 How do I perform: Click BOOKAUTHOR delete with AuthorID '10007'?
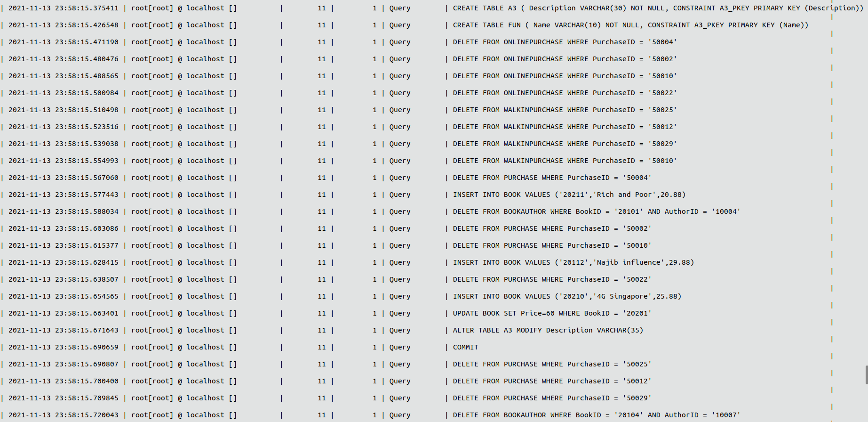coord(597,415)
